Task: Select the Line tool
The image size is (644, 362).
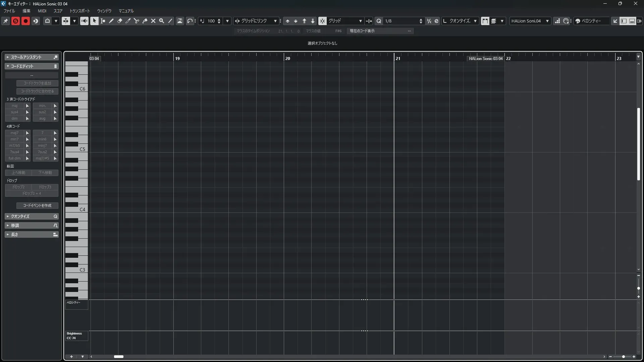Action: click(170, 21)
